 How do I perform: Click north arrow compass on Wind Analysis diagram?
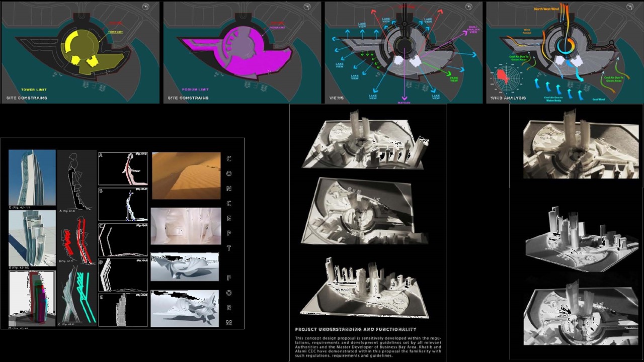click(631, 7)
